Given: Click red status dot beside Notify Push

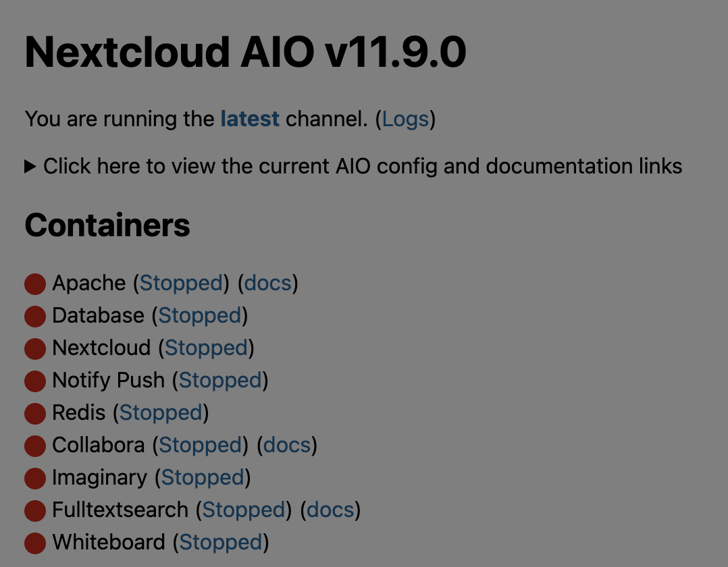Looking at the screenshot, I should (x=35, y=381).
